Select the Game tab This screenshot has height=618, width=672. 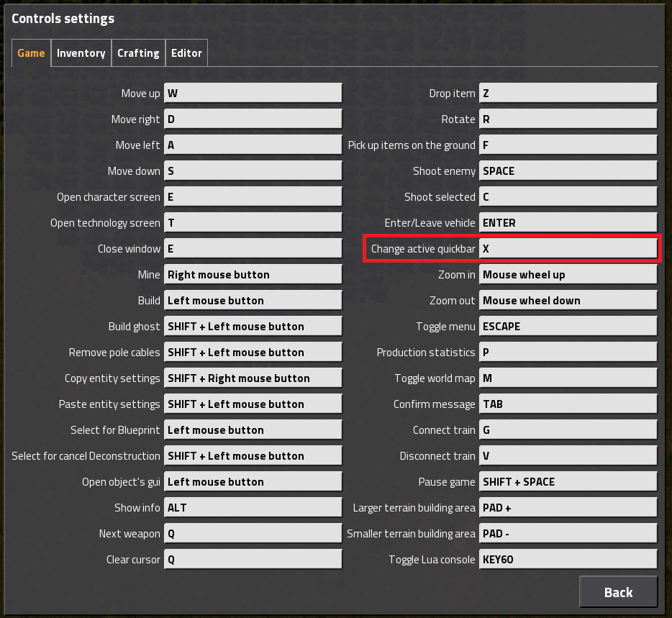coord(31,53)
